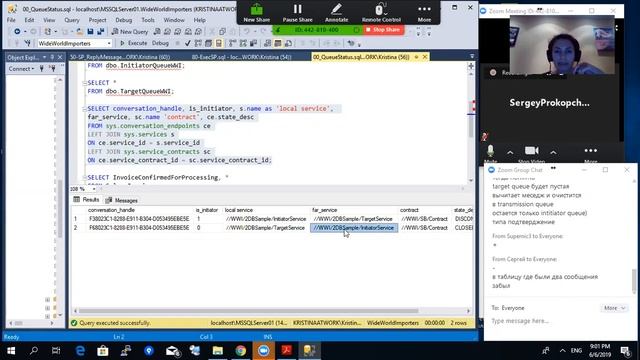640x360 pixels.
Task: Close the Object Explorer panel
Action: [60, 57]
